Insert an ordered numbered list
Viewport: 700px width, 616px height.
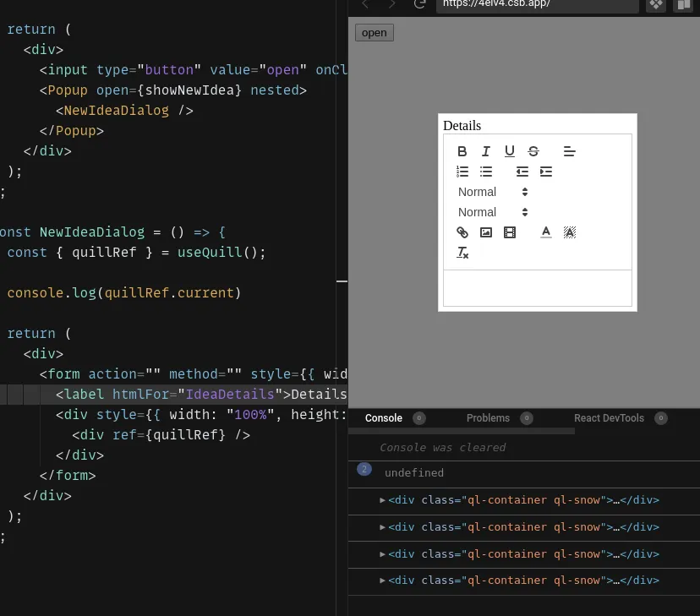pos(462,172)
